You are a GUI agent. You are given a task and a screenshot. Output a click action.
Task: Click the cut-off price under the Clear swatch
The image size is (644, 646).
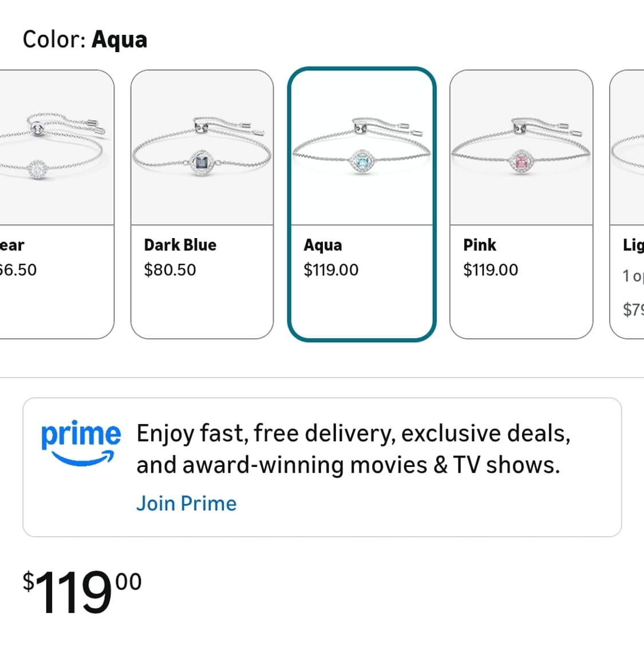[x=18, y=270]
